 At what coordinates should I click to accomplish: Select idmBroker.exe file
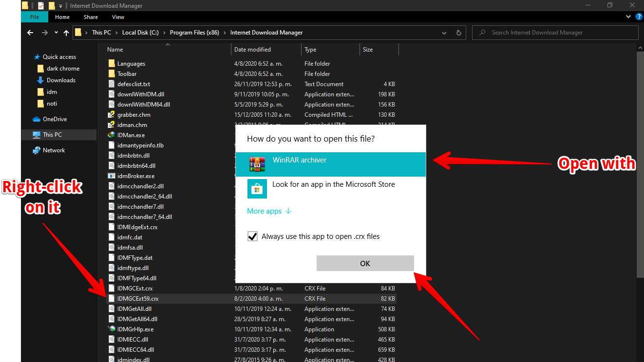[x=135, y=176]
